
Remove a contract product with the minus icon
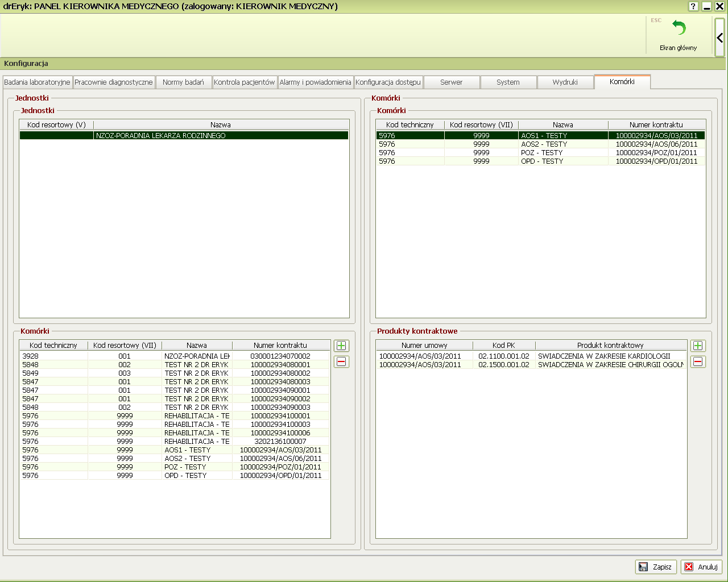[698, 361]
